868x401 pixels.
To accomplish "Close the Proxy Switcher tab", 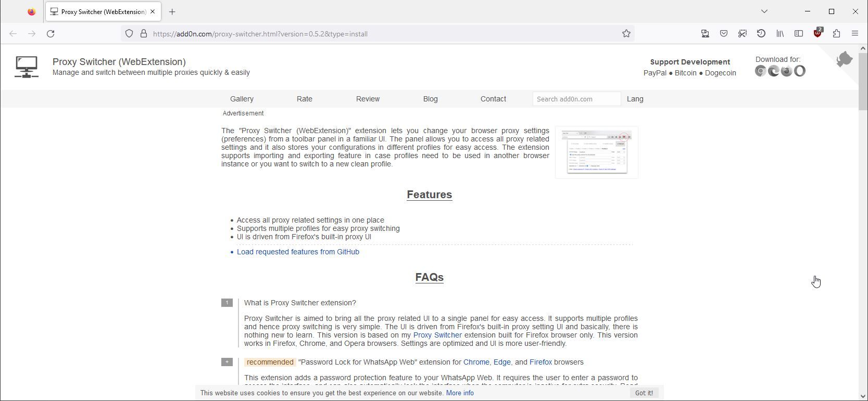I will [153, 11].
